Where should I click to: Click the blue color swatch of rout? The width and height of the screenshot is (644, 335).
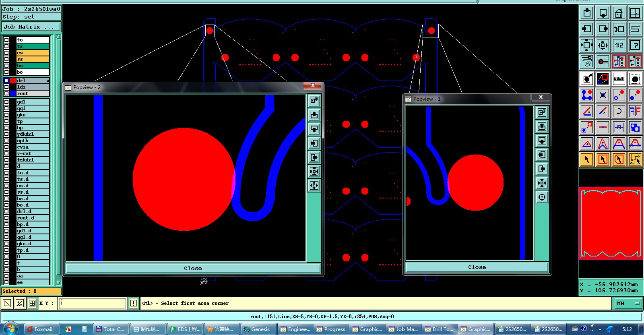pyautogui.click(x=13, y=93)
